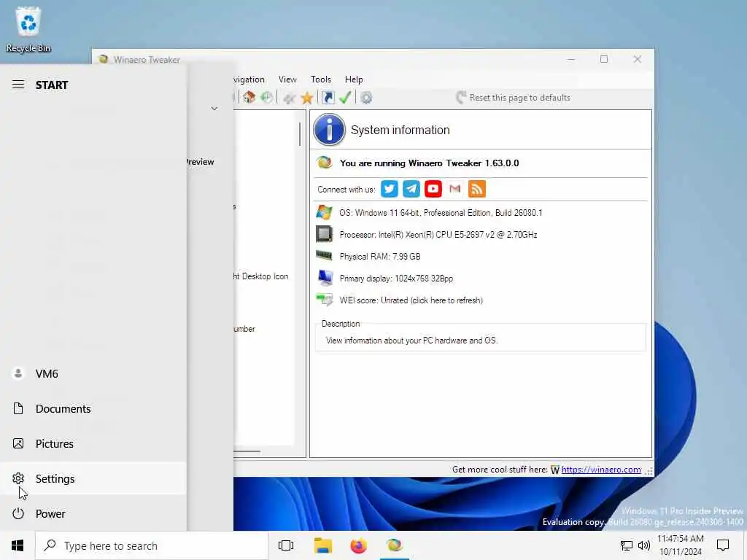Open the Help menu
Screen dimensions: 747x560
354,79
